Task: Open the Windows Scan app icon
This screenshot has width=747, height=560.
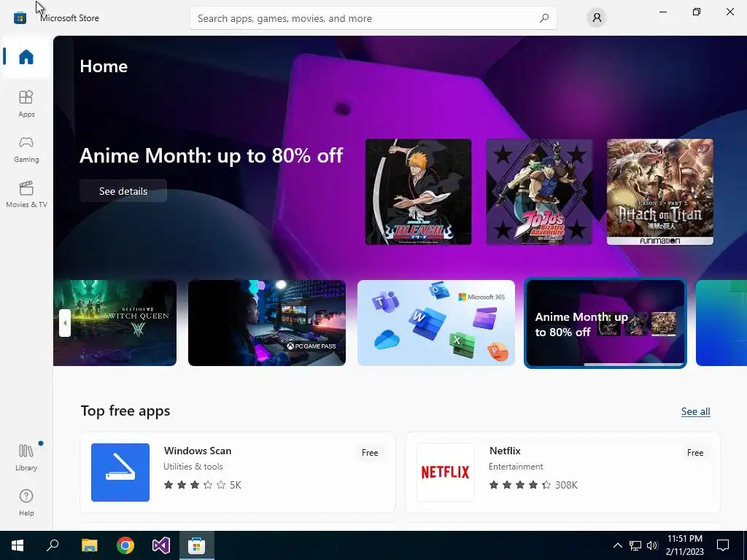Action: [120, 472]
